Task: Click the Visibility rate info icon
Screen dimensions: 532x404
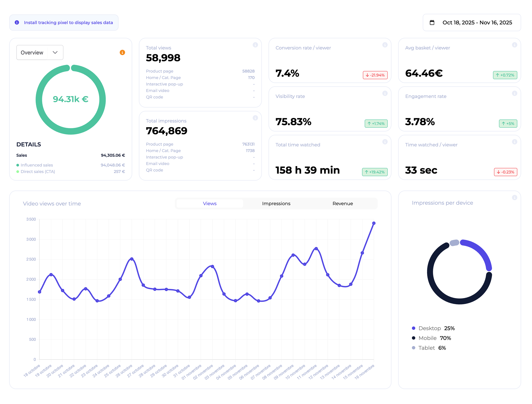Action: click(385, 93)
